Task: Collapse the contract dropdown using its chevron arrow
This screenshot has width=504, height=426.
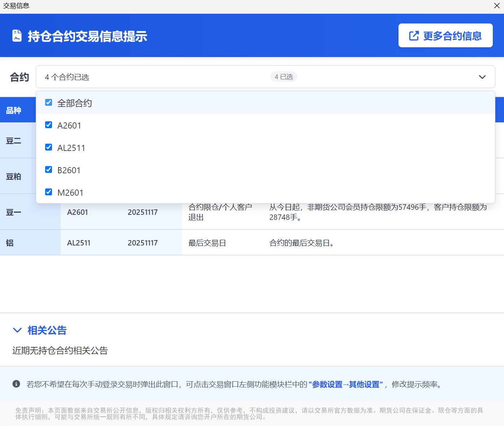Action: 482,77
